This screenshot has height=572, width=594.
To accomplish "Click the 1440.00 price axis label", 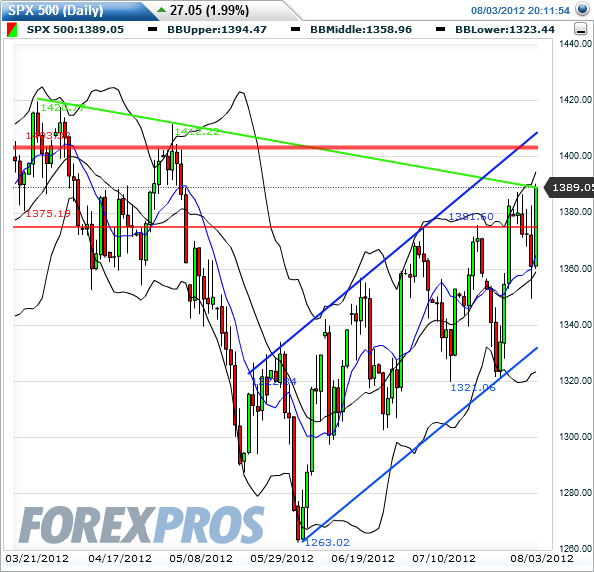I will (575, 44).
